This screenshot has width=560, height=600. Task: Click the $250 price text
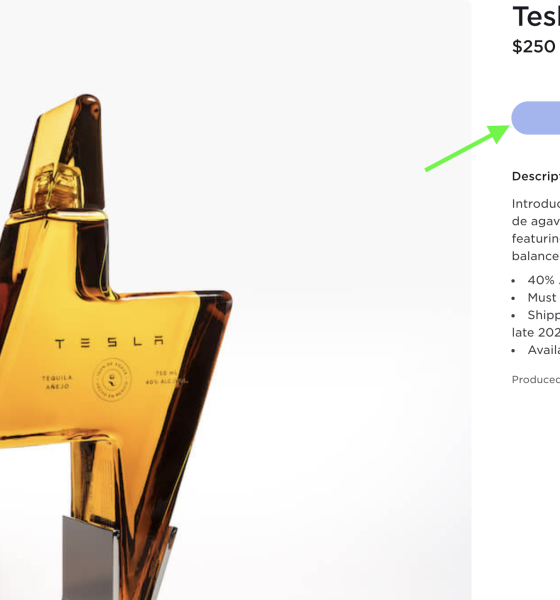[534, 47]
